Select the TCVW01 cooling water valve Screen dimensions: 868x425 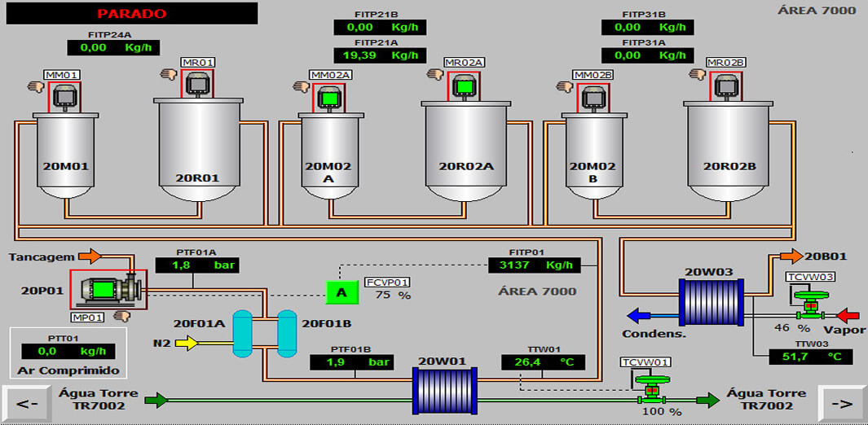pyautogui.click(x=650, y=389)
